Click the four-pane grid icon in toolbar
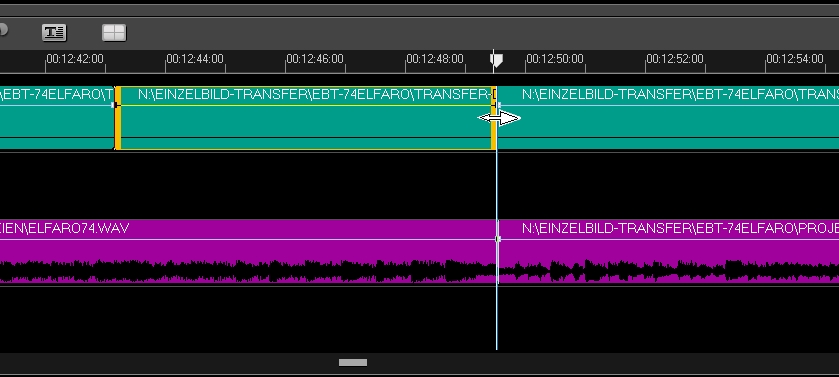The image size is (839, 377). pyautogui.click(x=114, y=33)
